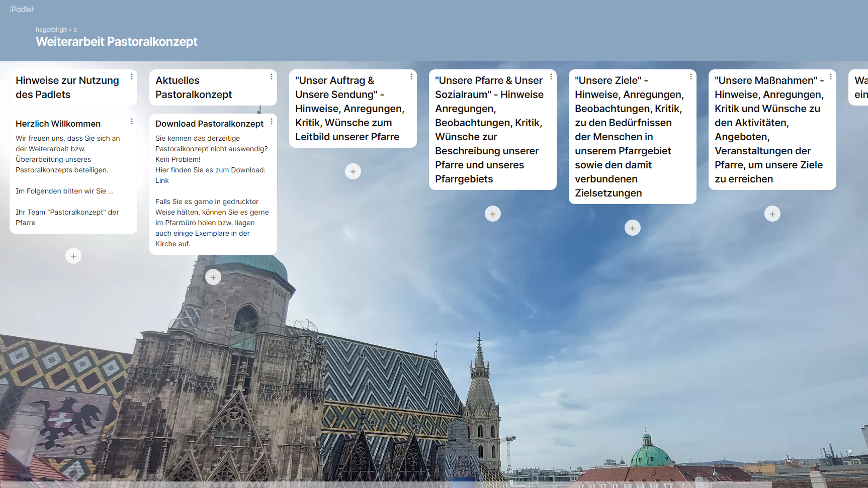Open options menu for Hinweise zur Nutzung section
The height and width of the screenshot is (488, 868).
[x=132, y=76]
